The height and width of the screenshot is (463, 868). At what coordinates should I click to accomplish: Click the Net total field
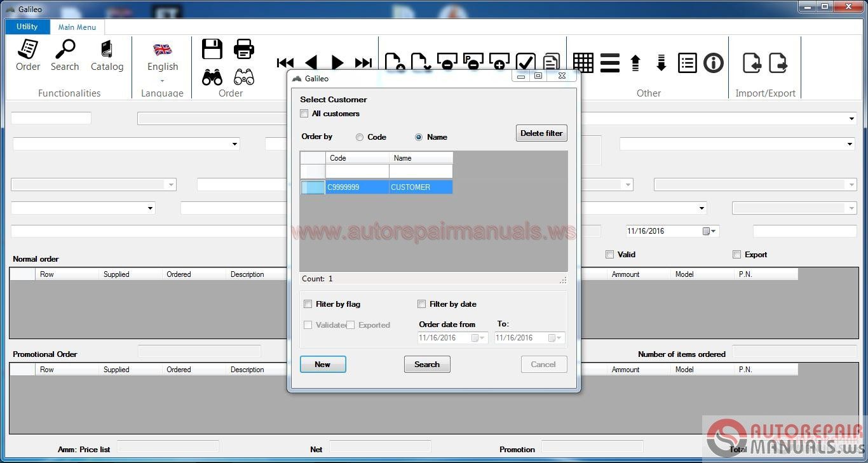pos(380,447)
